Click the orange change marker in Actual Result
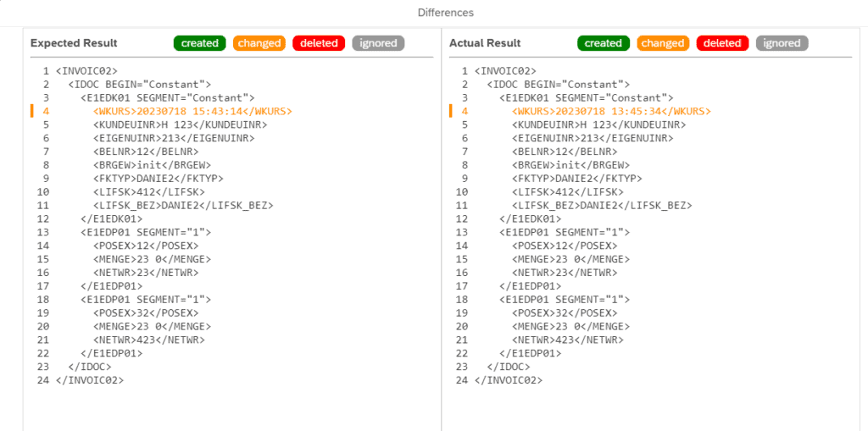Viewport: 868px width, 431px height. click(451, 111)
